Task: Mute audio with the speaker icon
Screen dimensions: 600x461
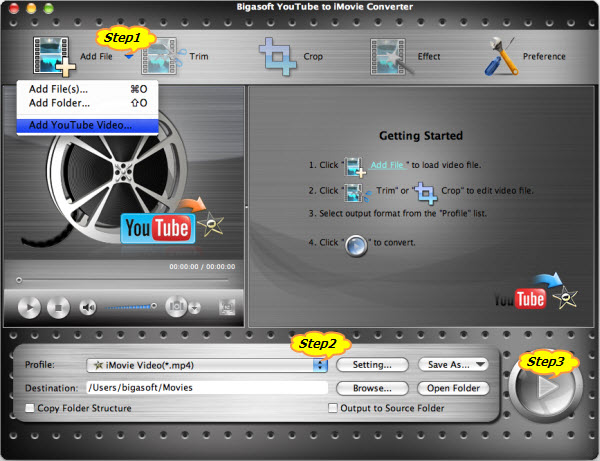Action: tap(88, 307)
